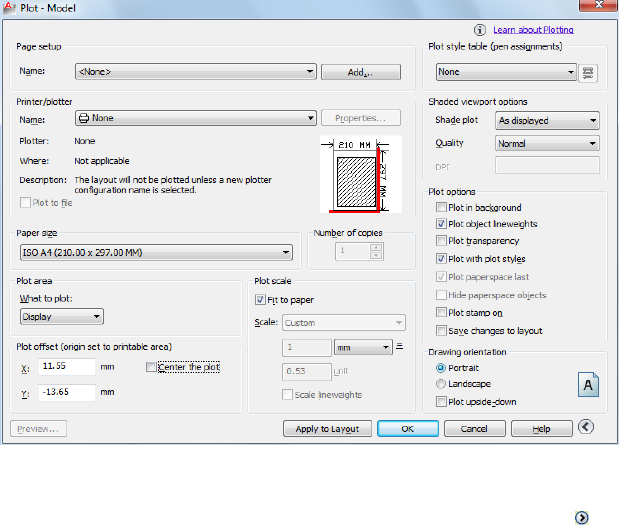619x527 pixels.
Task: Uncheck Plot object lineweights
Action: 441,224
